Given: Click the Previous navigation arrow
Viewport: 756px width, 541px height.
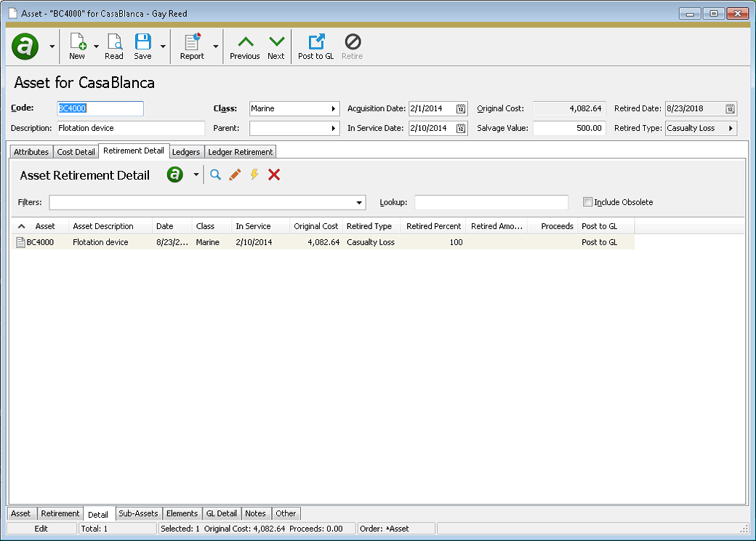Looking at the screenshot, I should point(244,45).
